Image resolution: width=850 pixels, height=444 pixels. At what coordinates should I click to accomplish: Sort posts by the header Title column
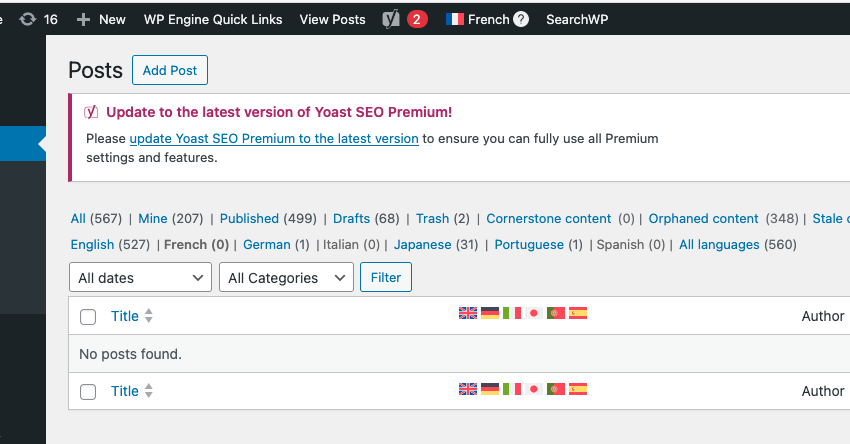pos(125,316)
